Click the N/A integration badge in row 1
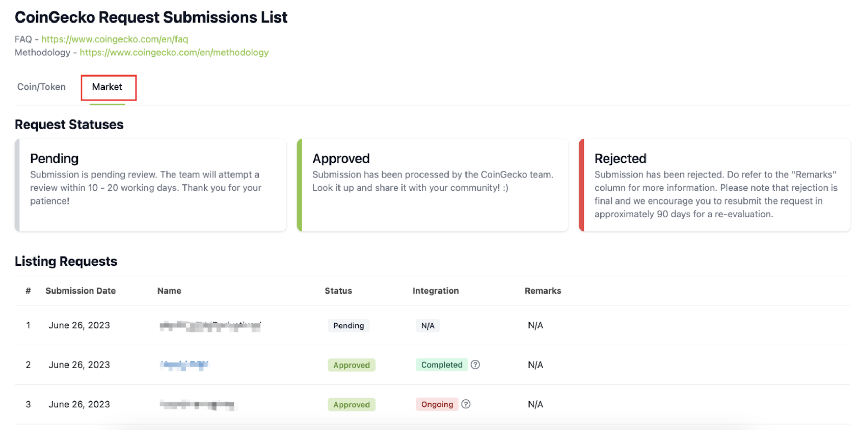Screen dimensions: 868x441 (x=427, y=325)
